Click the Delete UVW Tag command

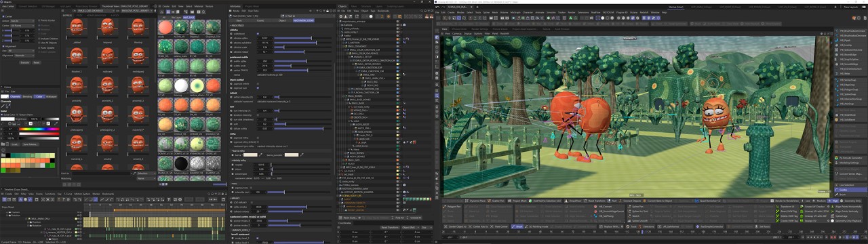click(787, 216)
